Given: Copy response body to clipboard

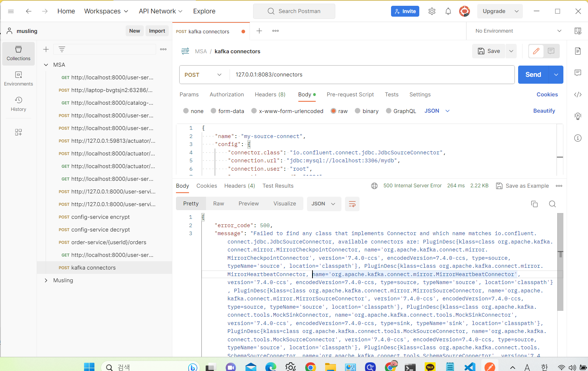Looking at the screenshot, I should click(534, 204).
